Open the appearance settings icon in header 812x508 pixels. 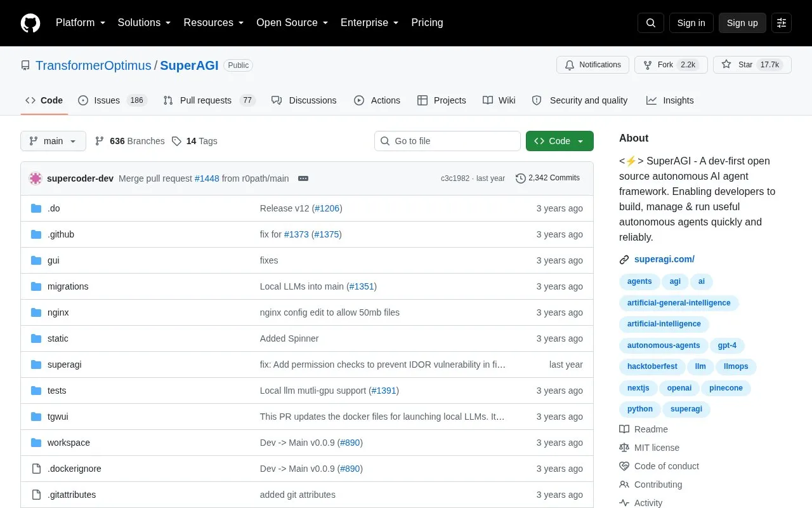(782, 23)
